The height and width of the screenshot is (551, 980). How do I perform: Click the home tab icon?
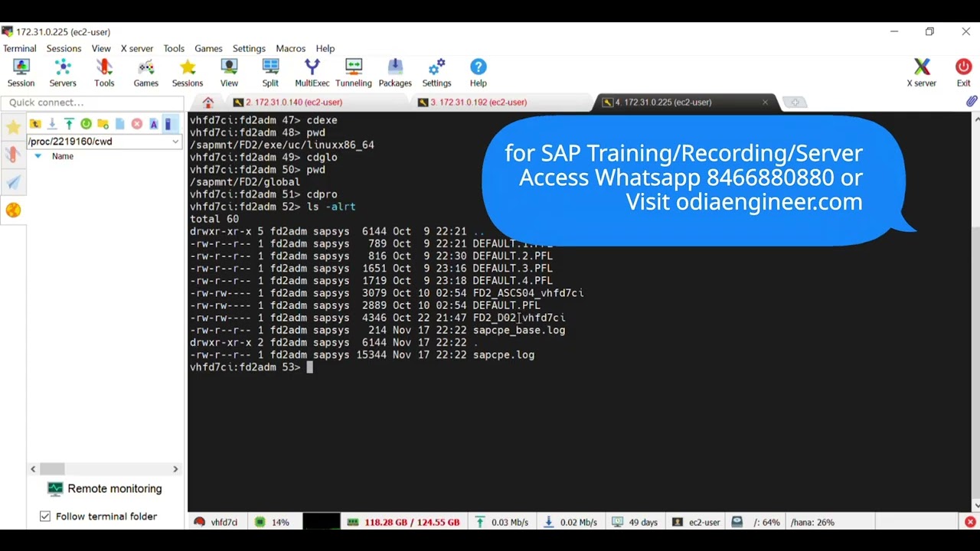click(x=208, y=103)
